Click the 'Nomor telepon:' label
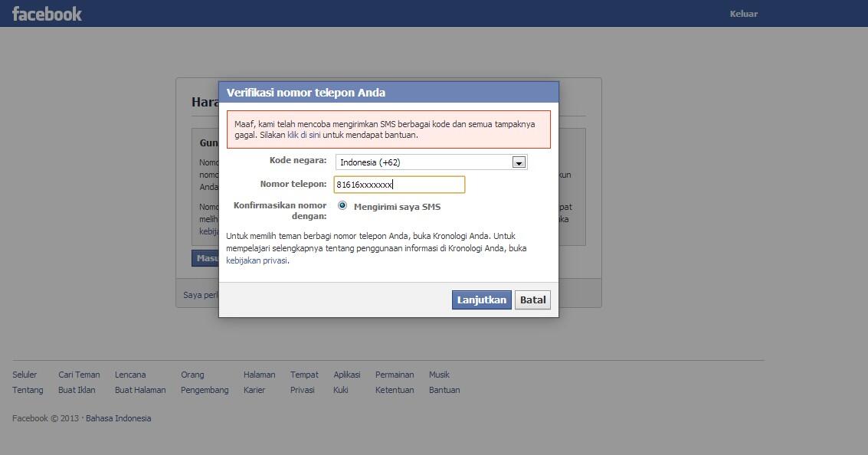This screenshot has height=455, width=868. 293,185
